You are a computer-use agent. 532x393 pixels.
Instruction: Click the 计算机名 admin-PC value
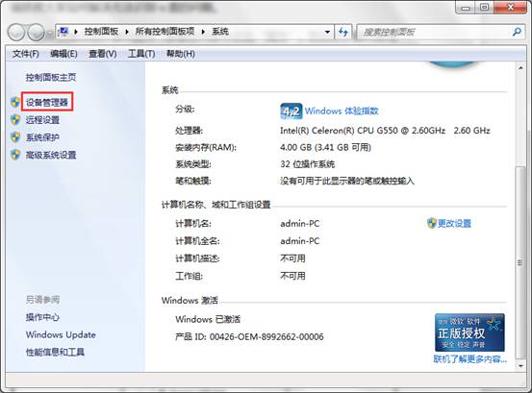pyautogui.click(x=300, y=224)
